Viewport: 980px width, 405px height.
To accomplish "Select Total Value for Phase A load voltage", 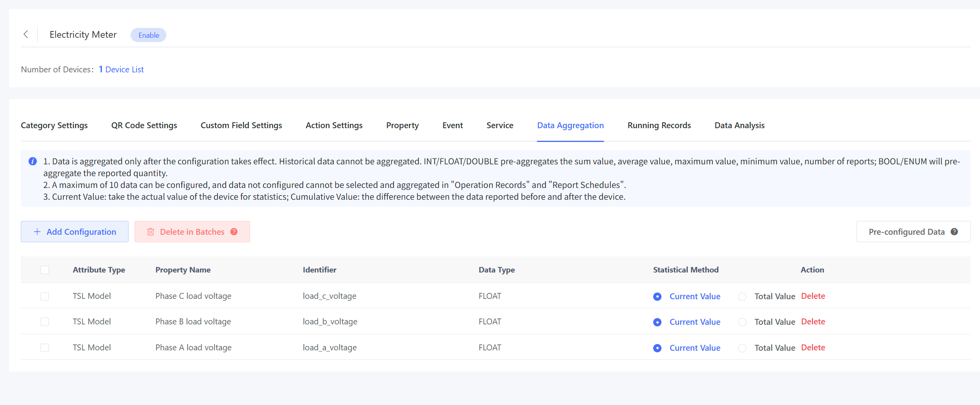I will (x=742, y=348).
